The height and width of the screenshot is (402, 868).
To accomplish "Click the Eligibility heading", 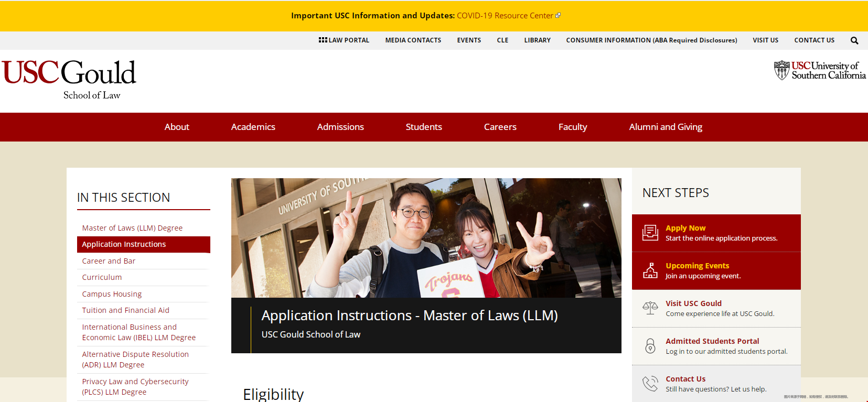I will tap(273, 394).
